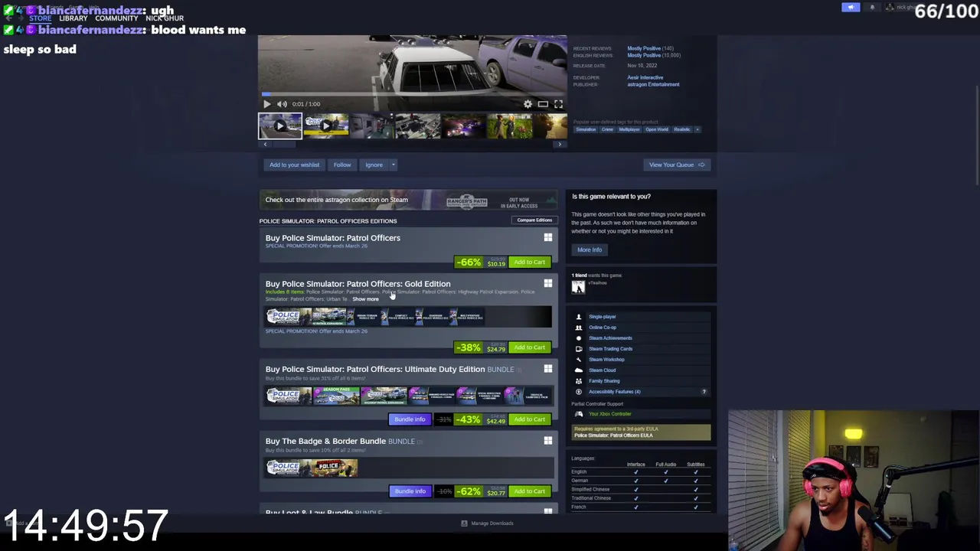Click Steam Cloud icon

click(x=579, y=370)
